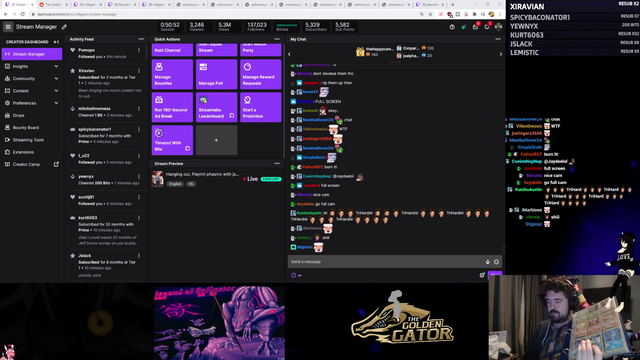Bookmark this page with star icon
This screenshot has width=640, height=360.
pos(430,14)
